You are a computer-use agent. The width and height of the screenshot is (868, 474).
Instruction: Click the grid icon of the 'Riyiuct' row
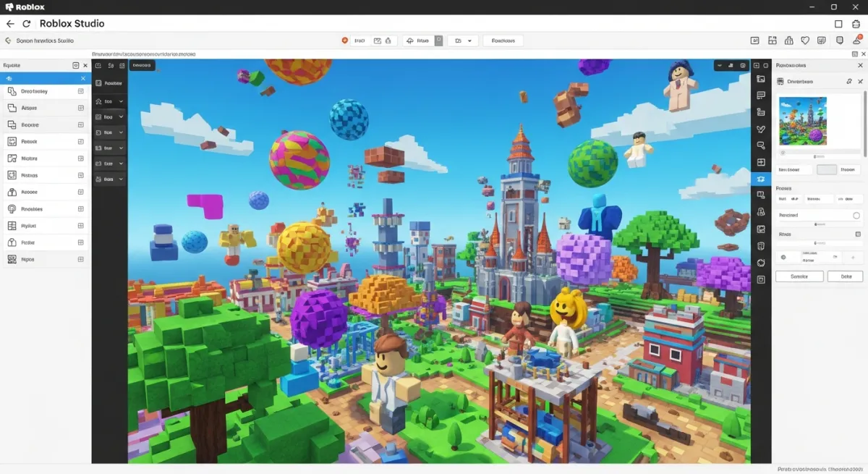[x=12, y=226]
